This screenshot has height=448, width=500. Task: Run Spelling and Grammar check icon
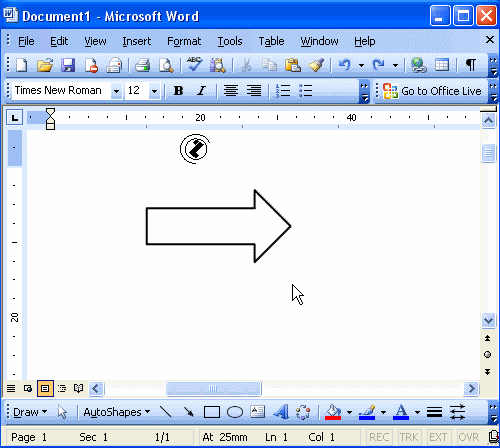pyautogui.click(x=194, y=64)
